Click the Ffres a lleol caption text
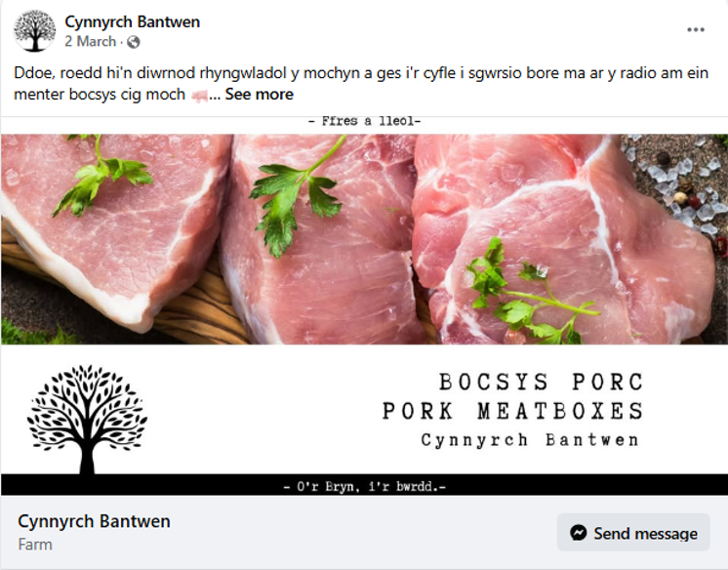Viewport: 728px width, 570px height. point(364,121)
